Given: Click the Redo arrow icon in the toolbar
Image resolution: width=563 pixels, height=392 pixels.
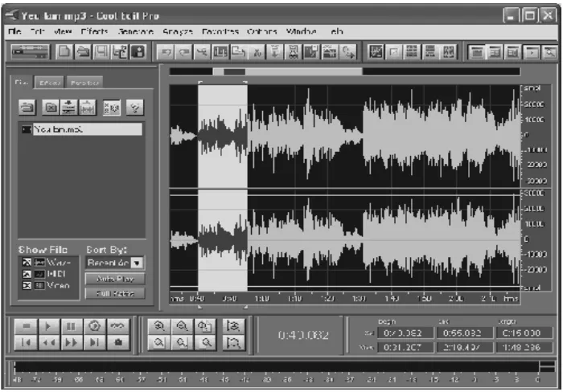Looking at the screenshot, I should coord(184,52).
